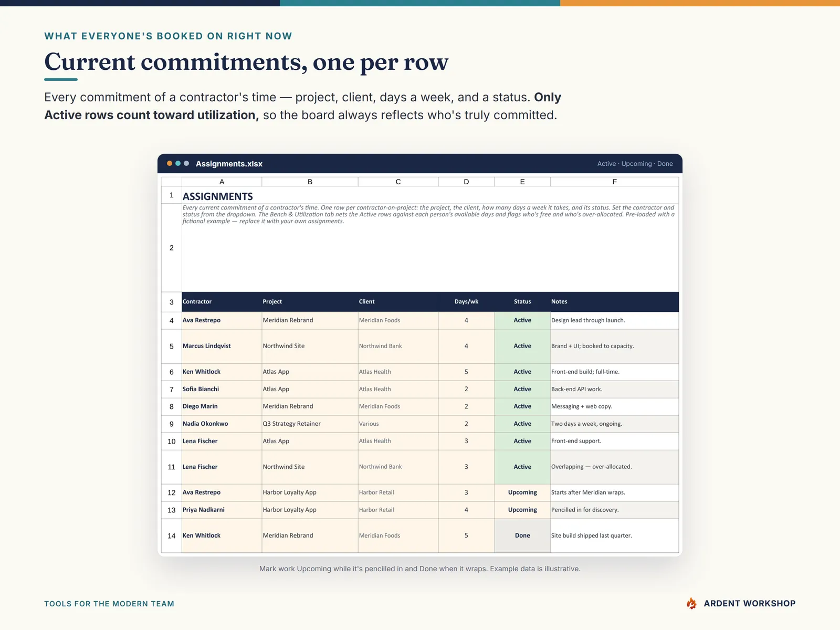This screenshot has width=840, height=630.
Task: Click the Client column heading
Action: pos(398,301)
